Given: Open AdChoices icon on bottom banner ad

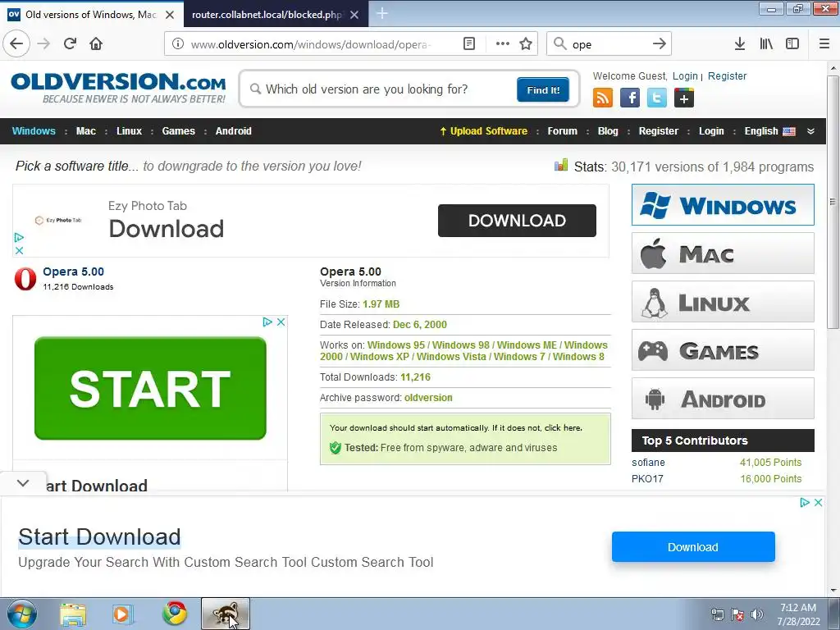Looking at the screenshot, I should pyautogui.click(x=805, y=503).
